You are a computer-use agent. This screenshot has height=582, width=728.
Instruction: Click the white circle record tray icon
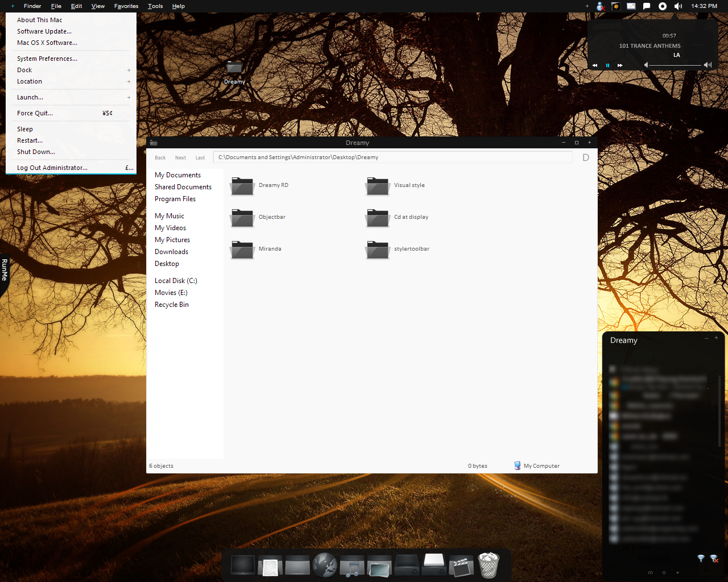pyautogui.click(x=663, y=6)
